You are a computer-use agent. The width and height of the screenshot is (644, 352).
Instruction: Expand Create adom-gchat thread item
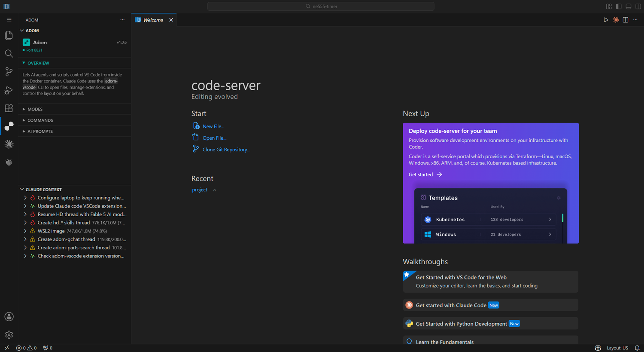(x=25, y=239)
